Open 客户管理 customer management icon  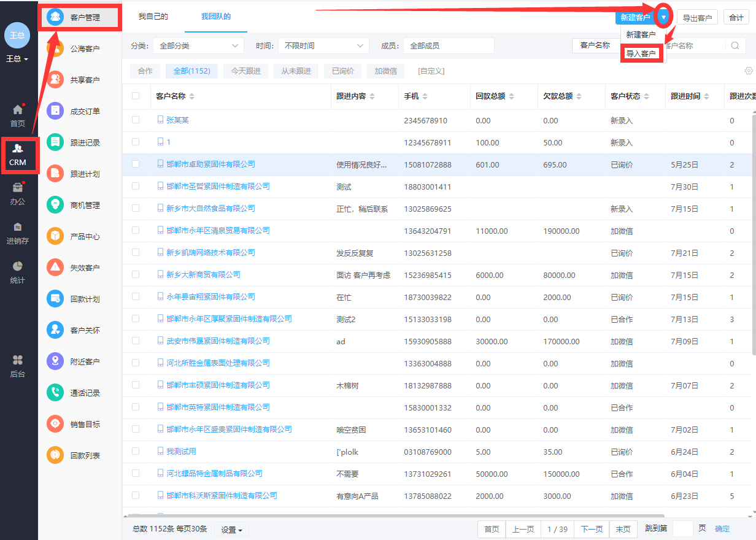click(55, 17)
